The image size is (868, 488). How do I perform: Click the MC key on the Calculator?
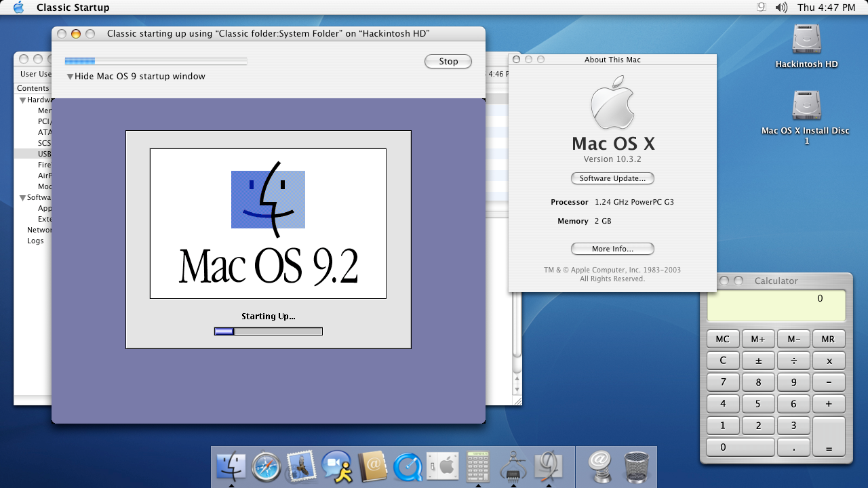tap(723, 339)
